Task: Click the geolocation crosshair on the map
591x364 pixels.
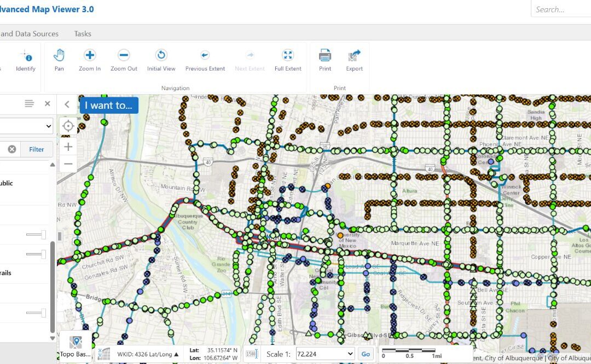Action: pyautogui.click(x=68, y=126)
